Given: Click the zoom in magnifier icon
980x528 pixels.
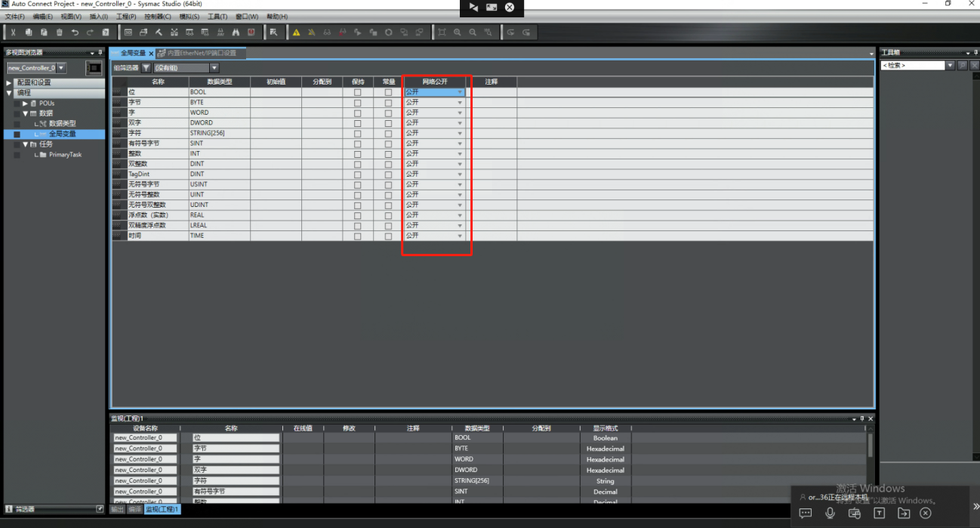Looking at the screenshot, I should pos(458,32).
